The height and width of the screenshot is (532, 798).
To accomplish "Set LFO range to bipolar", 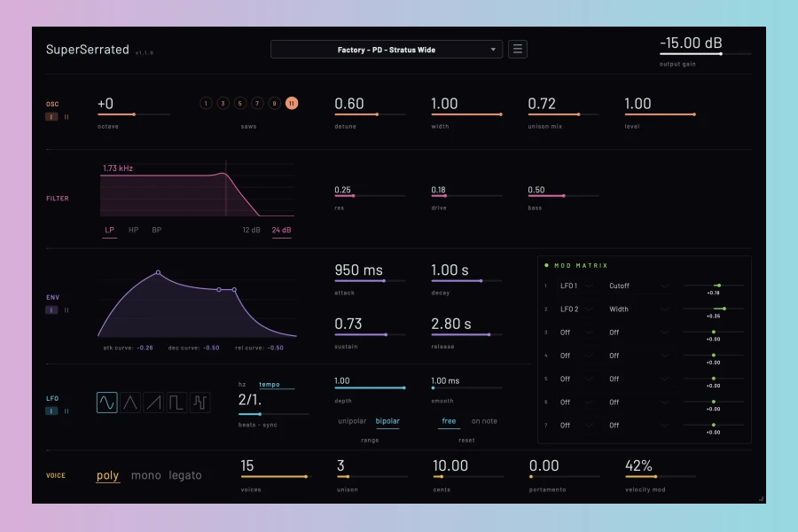I will pos(387,421).
